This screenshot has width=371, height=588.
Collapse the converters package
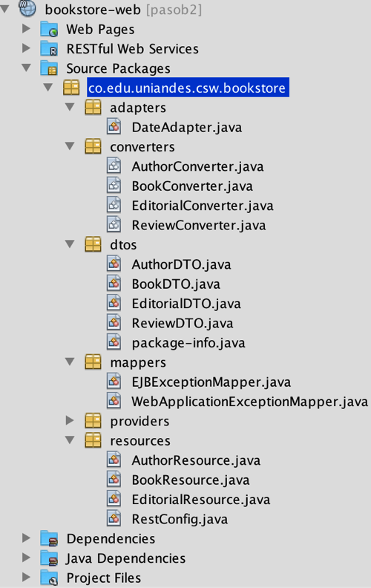pyautogui.click(x=70, y=146)
